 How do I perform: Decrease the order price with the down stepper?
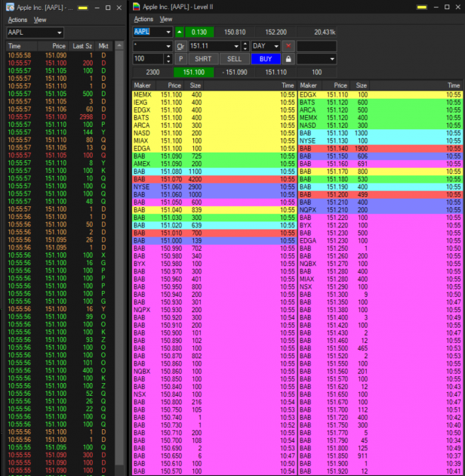[x=245, y=48]
